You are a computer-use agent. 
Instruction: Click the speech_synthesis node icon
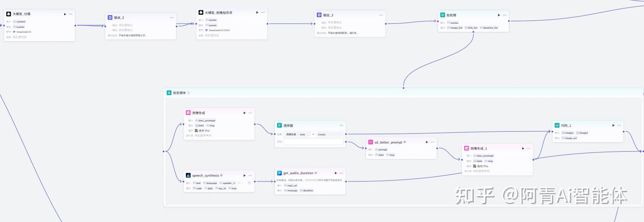tap(189, 176)
